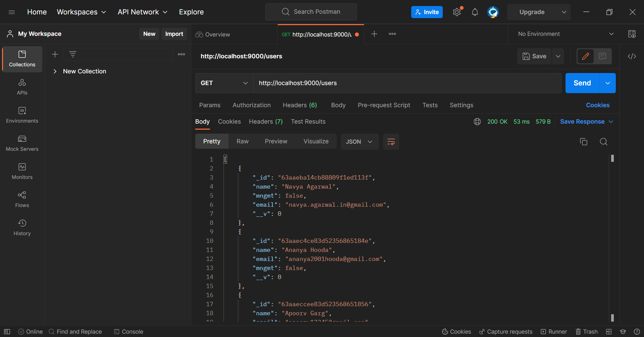Image resolution: width=644 pixels, height=337 pixels.
Task: Open the Save options dropdown arrow
Action: [x=558, y=56]
